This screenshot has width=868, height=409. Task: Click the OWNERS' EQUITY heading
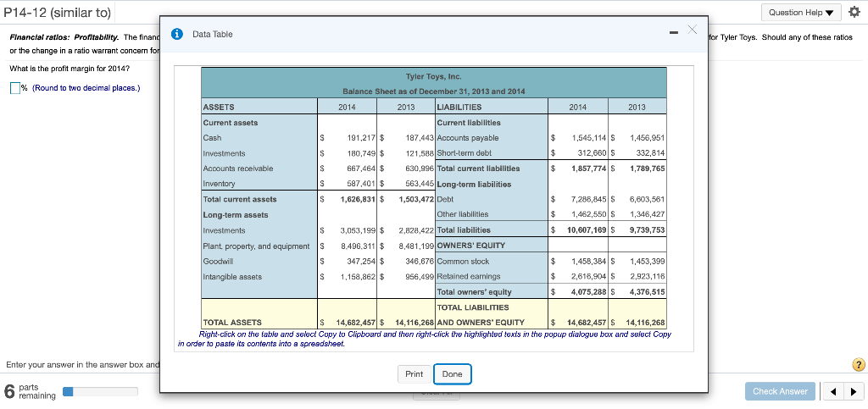[470, 246]
